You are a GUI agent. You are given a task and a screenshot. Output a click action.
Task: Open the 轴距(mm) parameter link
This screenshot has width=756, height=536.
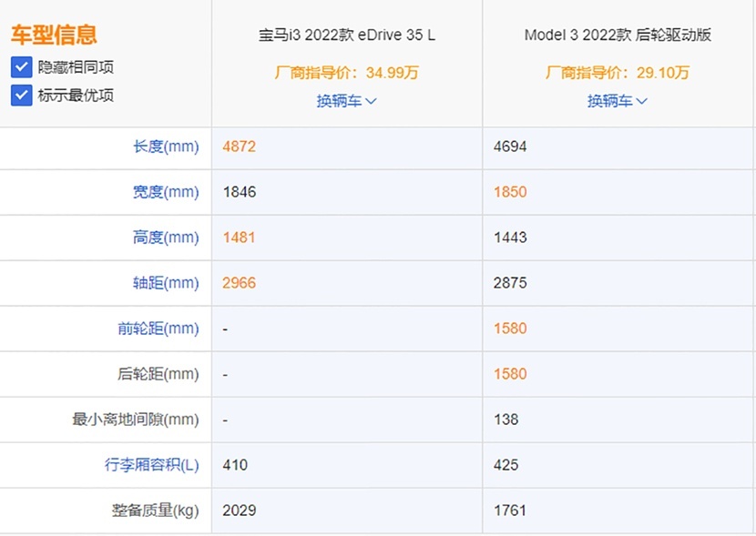coord(166,283)
